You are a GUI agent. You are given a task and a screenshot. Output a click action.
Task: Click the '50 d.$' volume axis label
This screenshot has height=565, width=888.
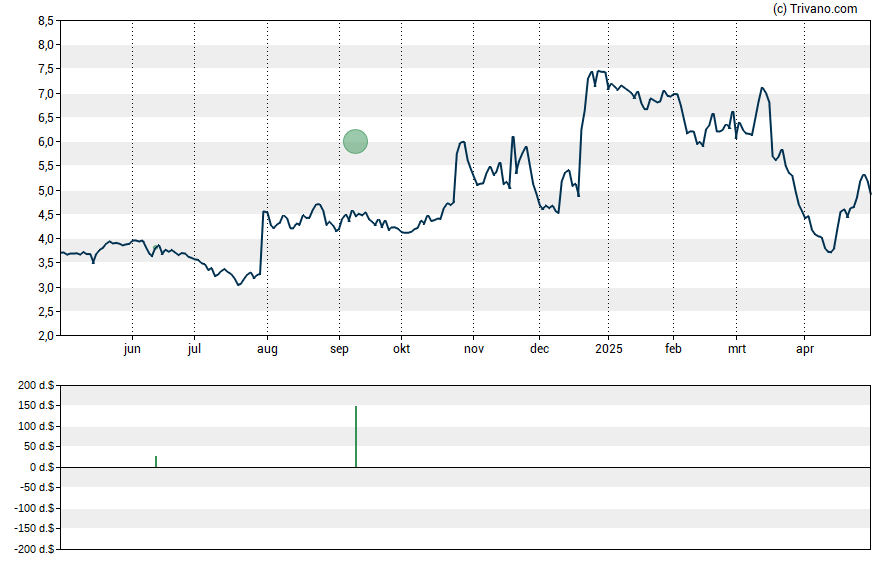39,447
